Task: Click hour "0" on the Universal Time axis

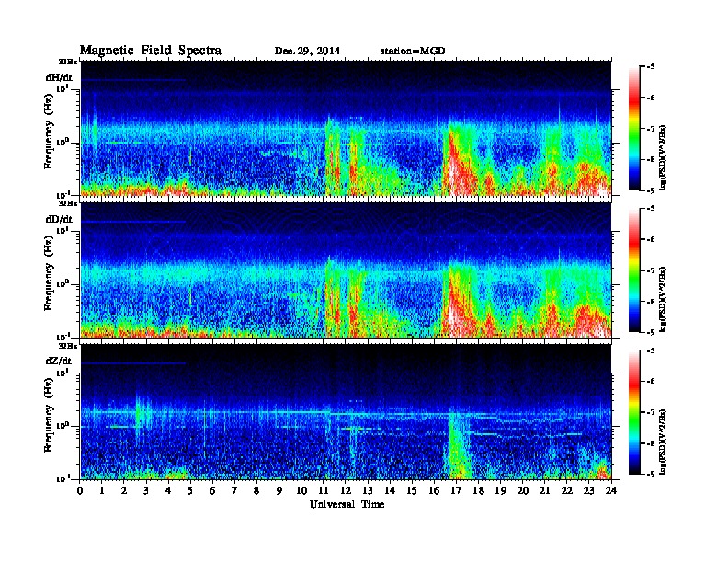Action: (80, 491)
